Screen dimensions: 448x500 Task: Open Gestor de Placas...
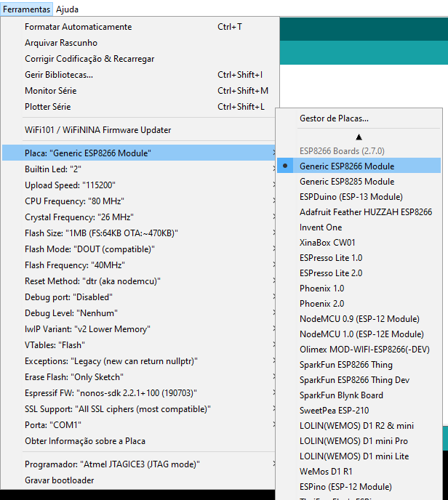[x=359, y=118]
